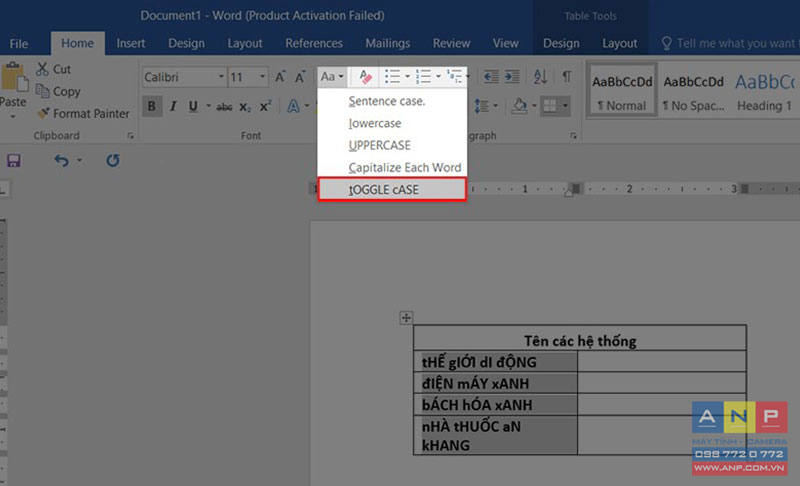The width and height of the screenshot is (800, 486).
Task: Decrease paragraph indent
Action: click(x=491, y=77)
